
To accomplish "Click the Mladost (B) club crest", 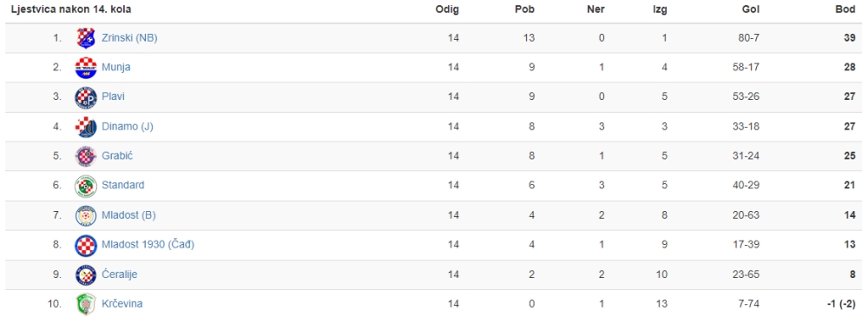I will point(86,215).
